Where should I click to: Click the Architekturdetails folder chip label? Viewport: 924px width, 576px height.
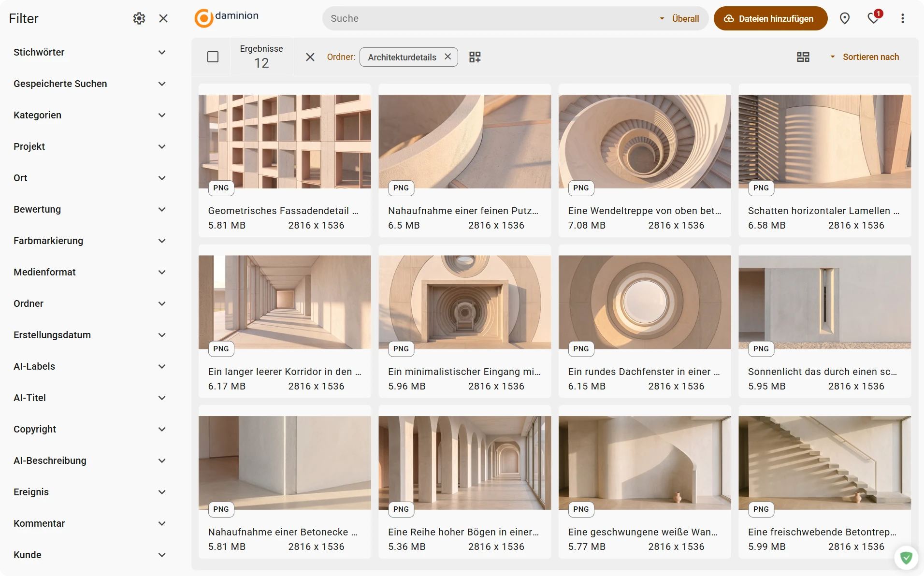(x=402, y=57)
